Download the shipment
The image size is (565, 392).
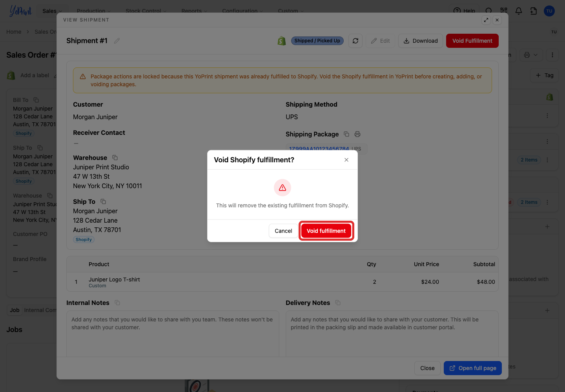(421, 41)
